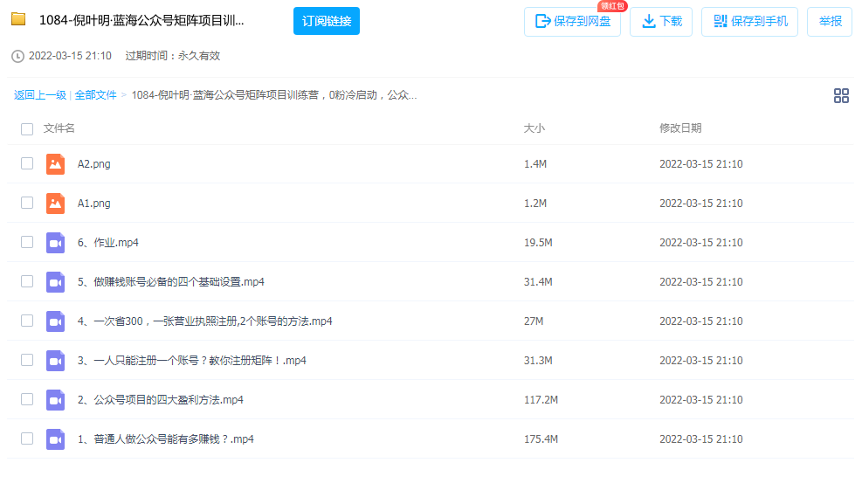Click the 19.5M size value
The width and height of the screenshot is (862, 504).
538,242
